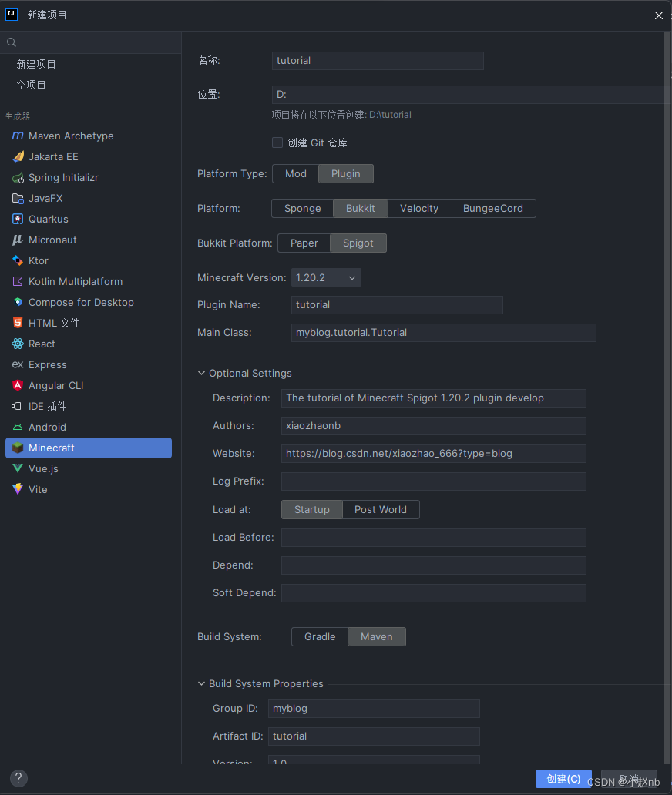Choose the Vue.js generator entry

(89, 468)
